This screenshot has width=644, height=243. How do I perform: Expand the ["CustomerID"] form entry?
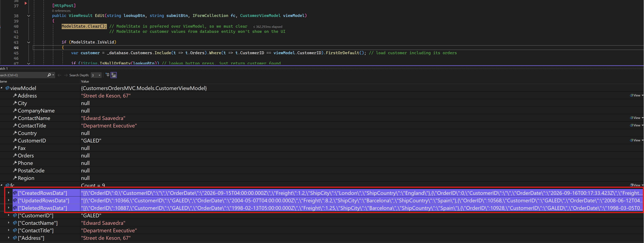(9, 215)
